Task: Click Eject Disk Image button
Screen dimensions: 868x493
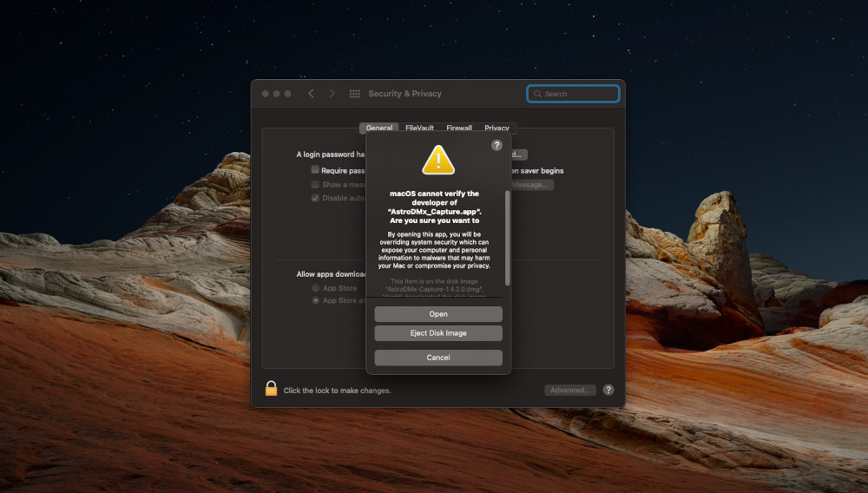Action: point(437,333)
